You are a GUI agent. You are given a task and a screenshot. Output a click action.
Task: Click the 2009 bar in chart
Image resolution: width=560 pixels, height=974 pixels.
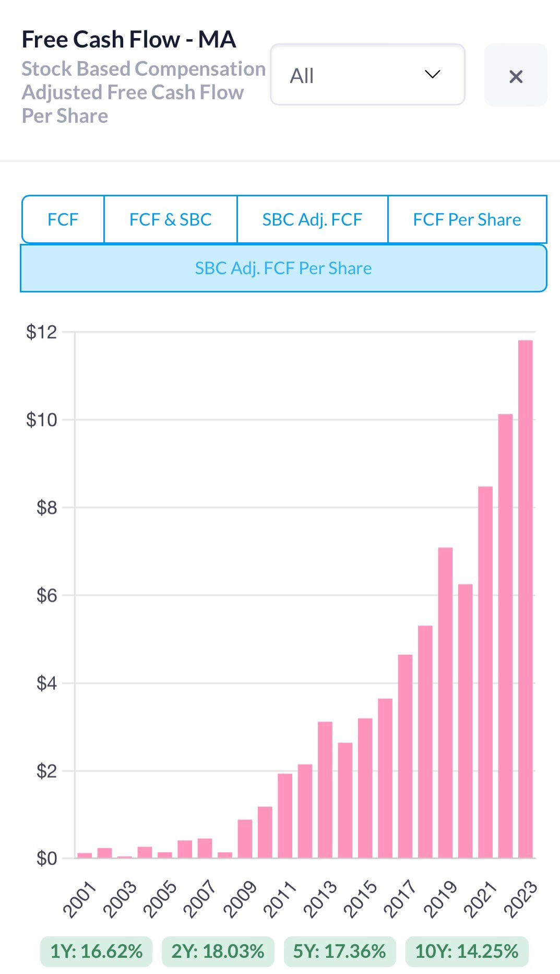point(245,839)
